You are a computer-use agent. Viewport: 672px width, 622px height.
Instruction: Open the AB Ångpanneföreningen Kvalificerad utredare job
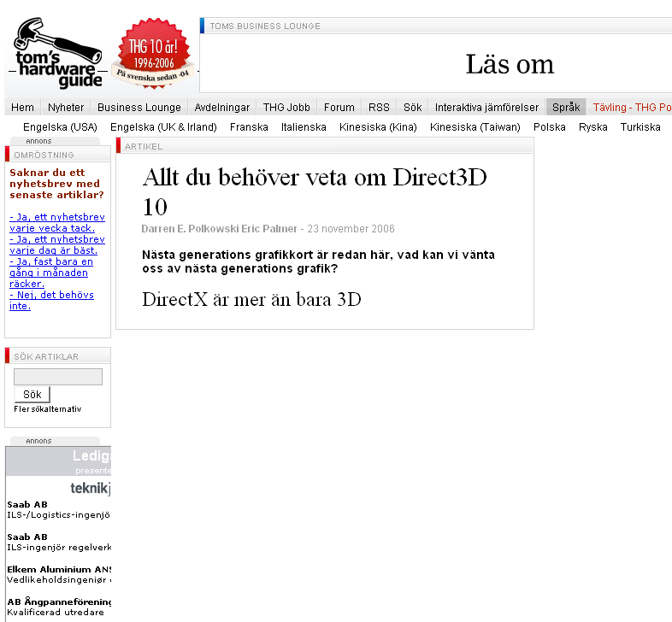coord(59,607)
